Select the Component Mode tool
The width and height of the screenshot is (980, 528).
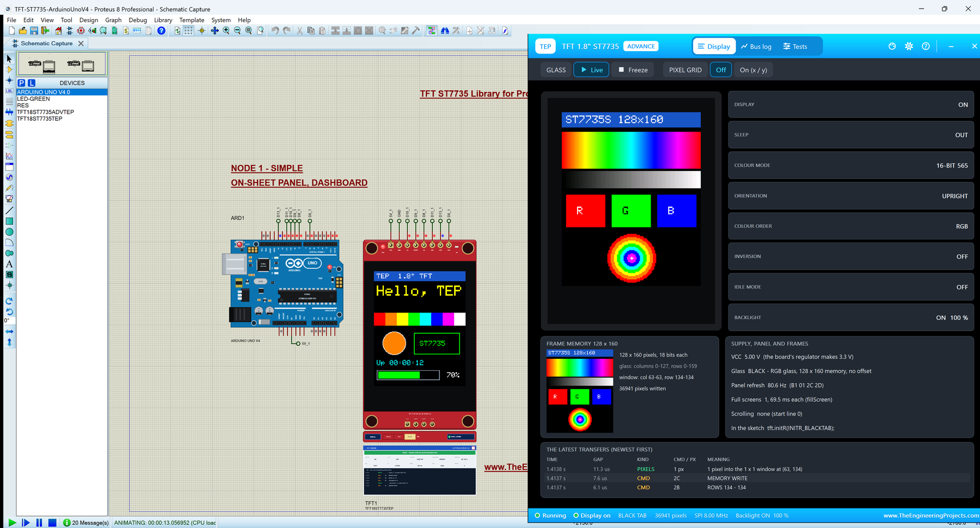(9, 70)
